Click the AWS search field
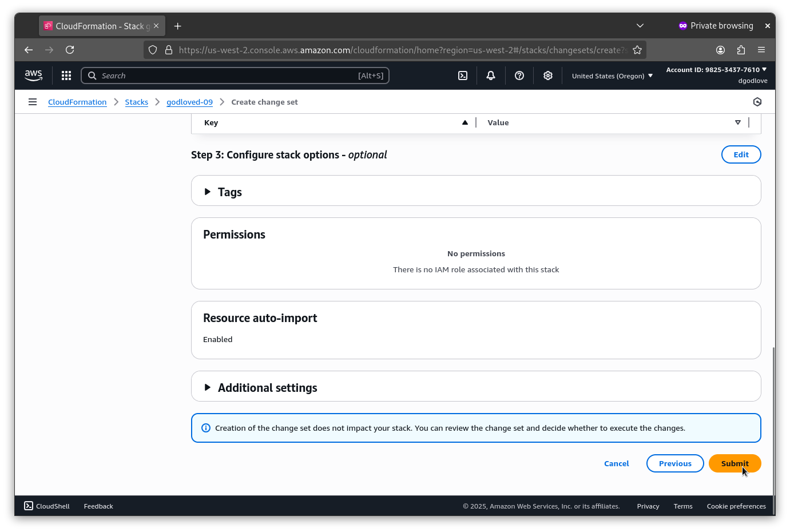 tap(235, 76)
